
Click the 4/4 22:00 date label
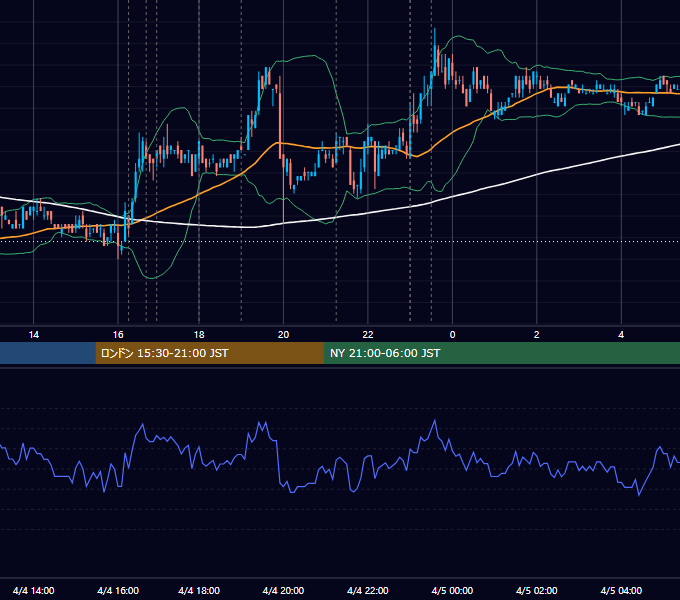click(x=368, y=590)
